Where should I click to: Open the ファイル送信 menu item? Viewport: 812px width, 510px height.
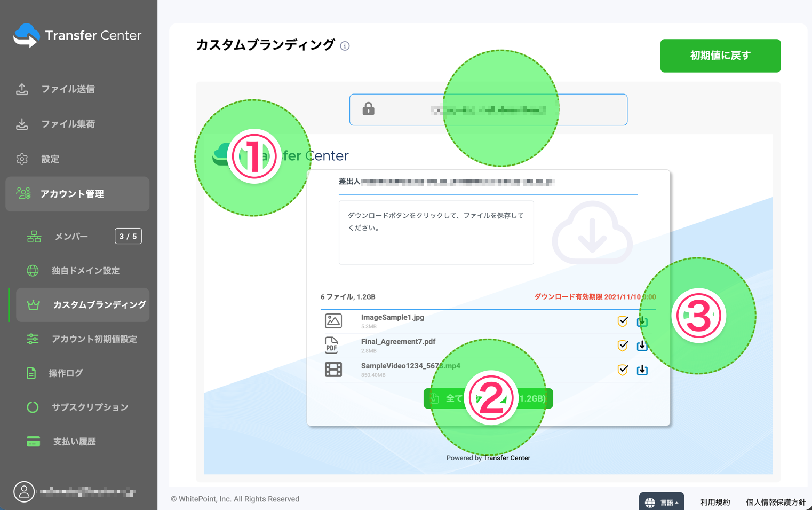[x=68, y=89]
